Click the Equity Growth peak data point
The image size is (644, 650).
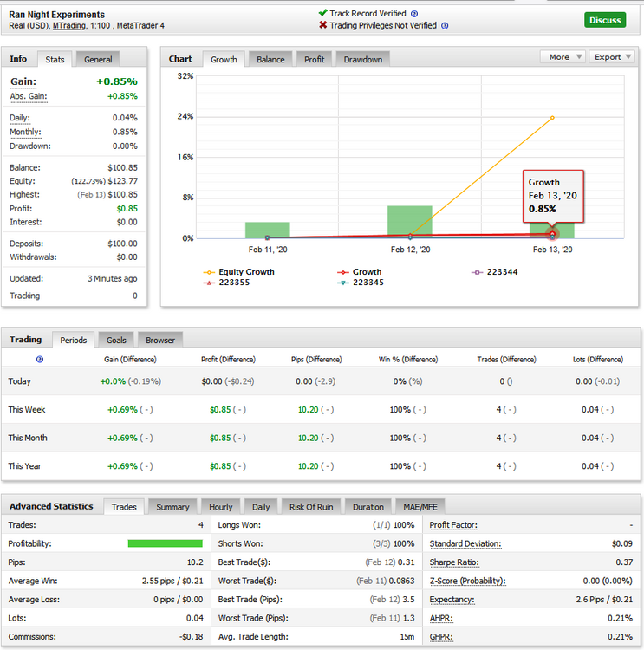pos(552,118)
